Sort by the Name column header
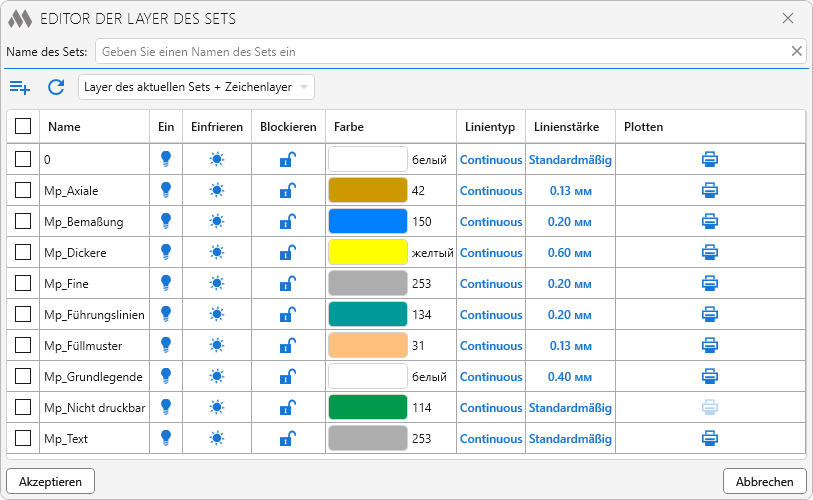 (x=65, y=127)
